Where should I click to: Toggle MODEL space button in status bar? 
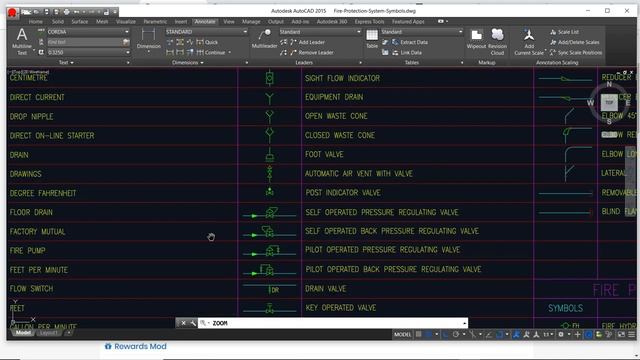(x=402, y=335)
